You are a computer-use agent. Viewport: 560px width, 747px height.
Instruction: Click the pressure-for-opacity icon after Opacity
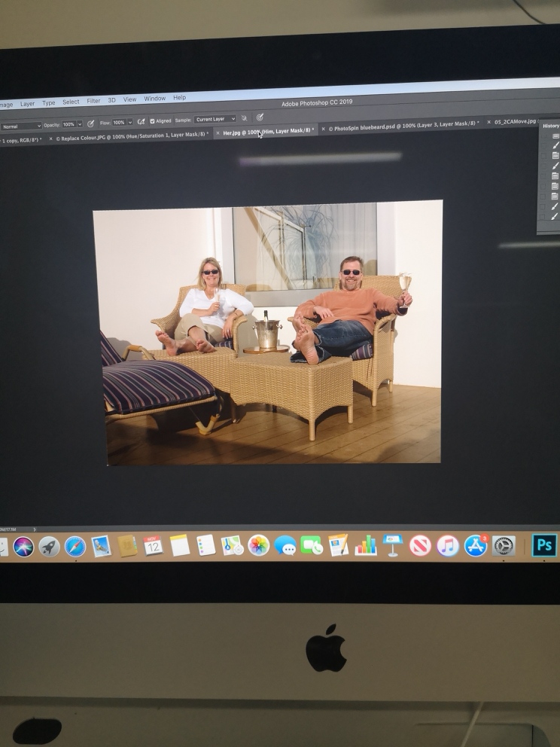(x=91, y=123)
